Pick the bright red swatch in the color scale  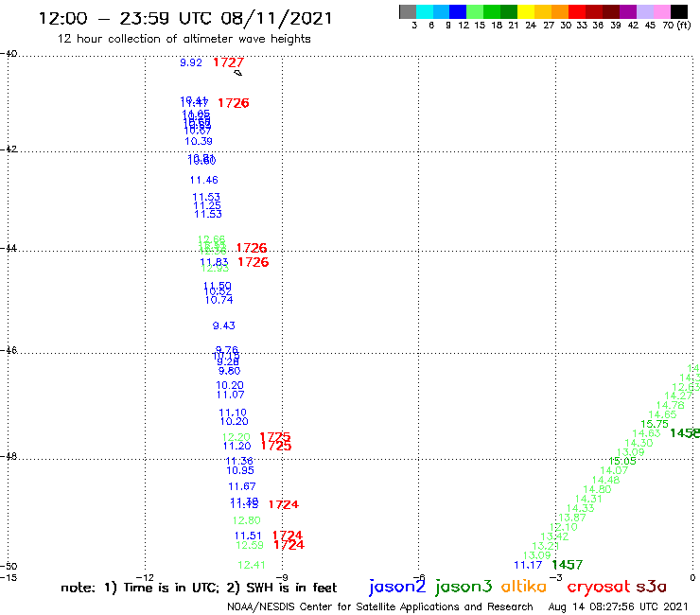577,11
